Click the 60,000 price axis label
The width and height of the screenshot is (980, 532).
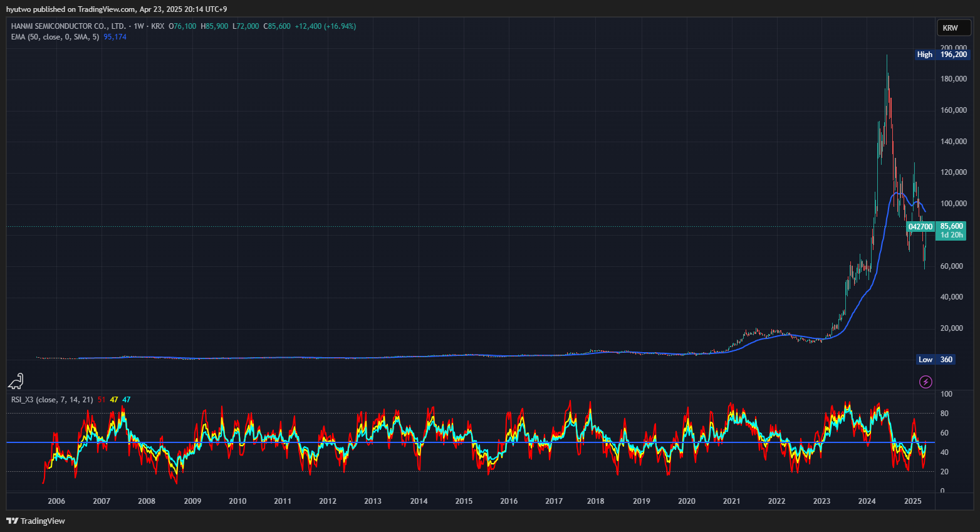952,266
